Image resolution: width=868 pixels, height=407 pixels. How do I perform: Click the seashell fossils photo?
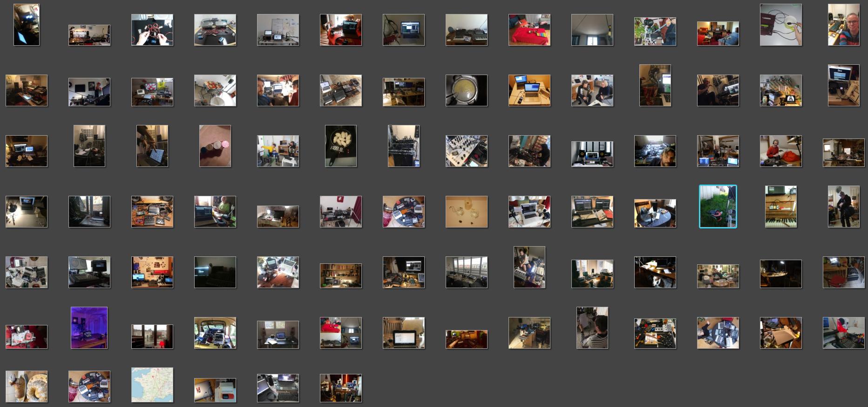click(27, 386)
